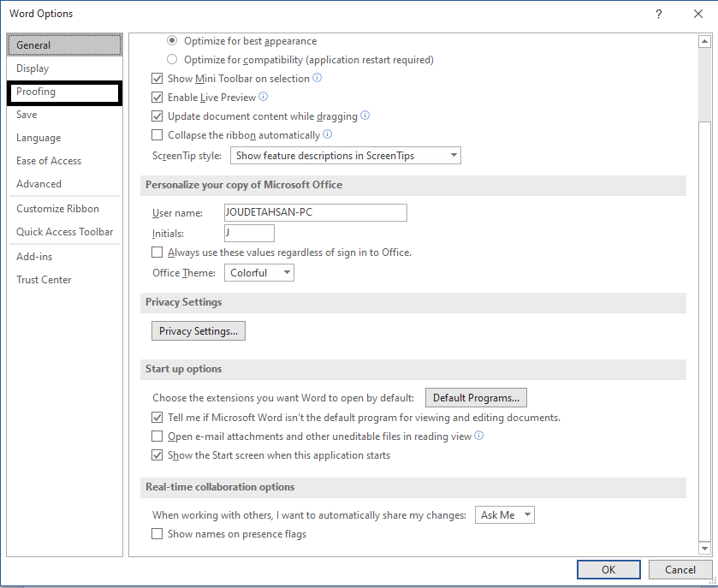Check Always use these values regardless of sign in
The height and width of the screenshot is (588, 718).
pyautogui.click(x=157, y=252)
